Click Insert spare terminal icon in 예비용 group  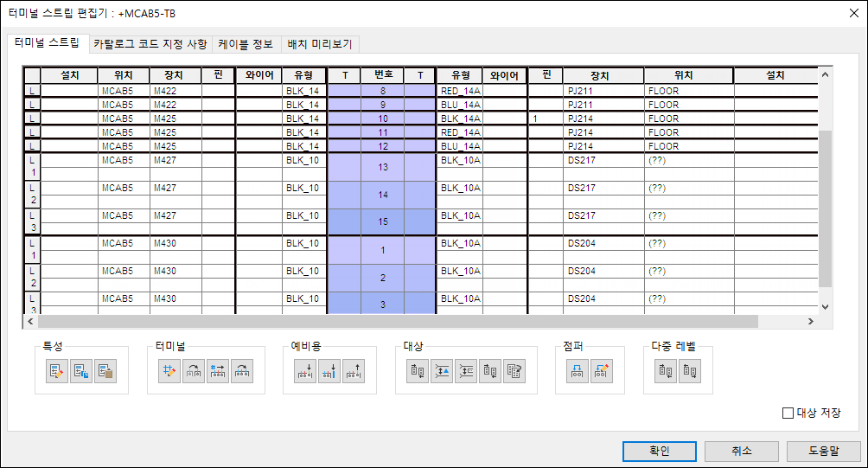pyautogui.click(x=305, y=371)
